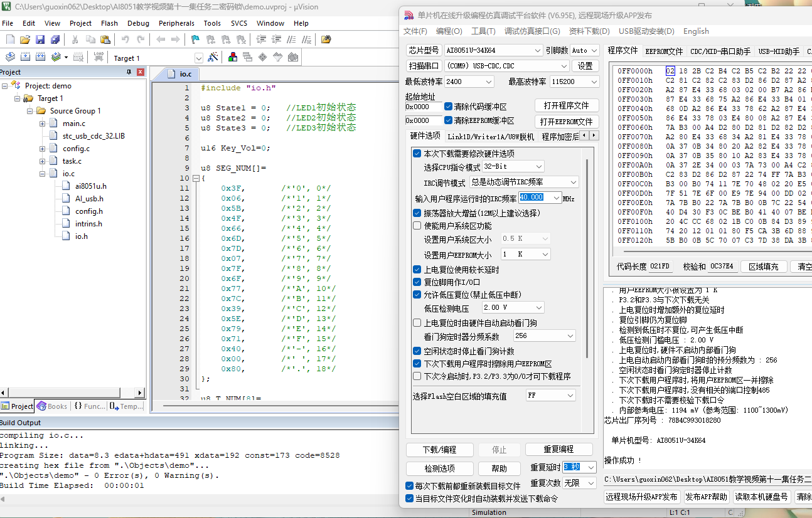
Task: Click the LOAD download to flash icon
Action: coord(99,57)
